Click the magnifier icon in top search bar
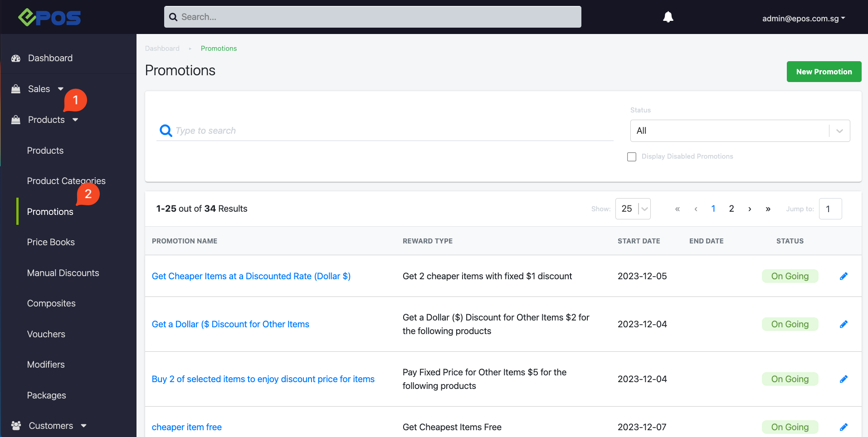 pos(173,17)
